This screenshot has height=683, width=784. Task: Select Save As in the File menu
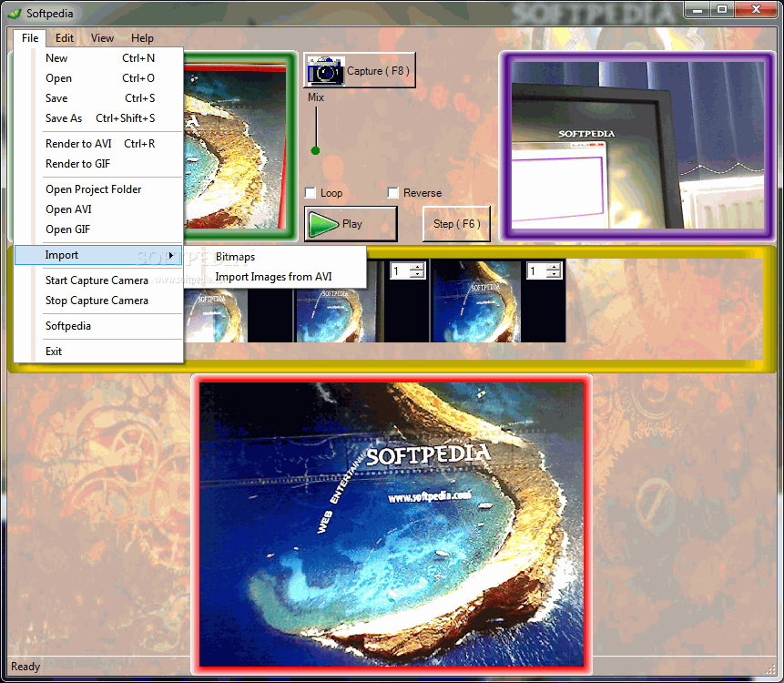point(99,118)
